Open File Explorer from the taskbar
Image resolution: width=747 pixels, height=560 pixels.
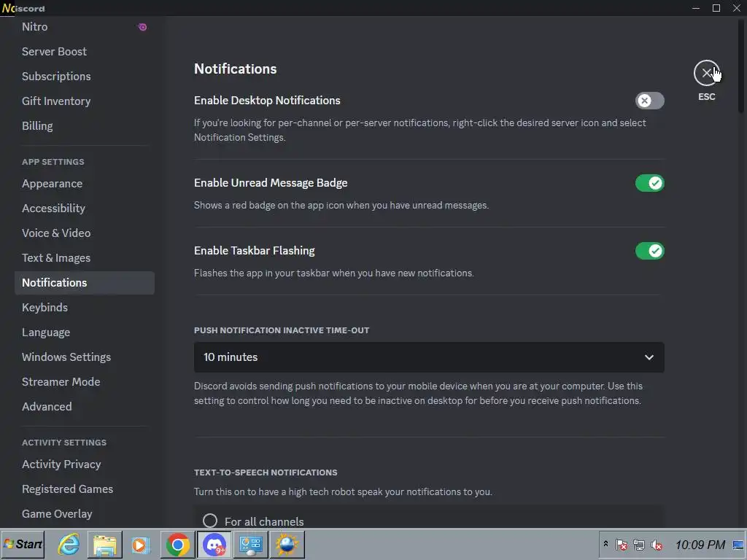point(105,544)
